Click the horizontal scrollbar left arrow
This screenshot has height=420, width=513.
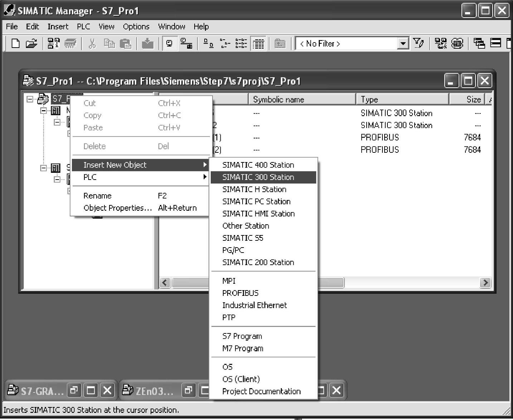pyautogui.click(x=165, y=283)
